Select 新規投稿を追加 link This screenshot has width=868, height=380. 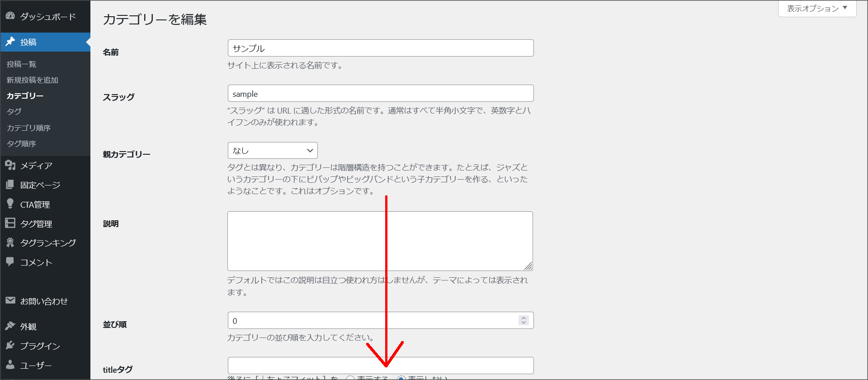(32, 80)
